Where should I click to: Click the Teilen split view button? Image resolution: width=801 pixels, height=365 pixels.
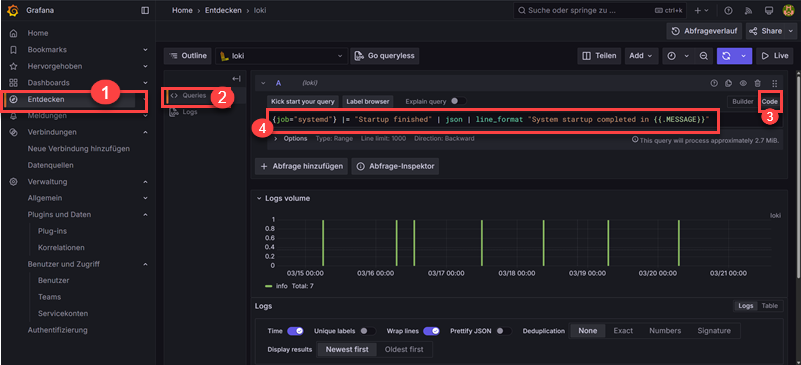pyautogui.click(x=599, y=56)
